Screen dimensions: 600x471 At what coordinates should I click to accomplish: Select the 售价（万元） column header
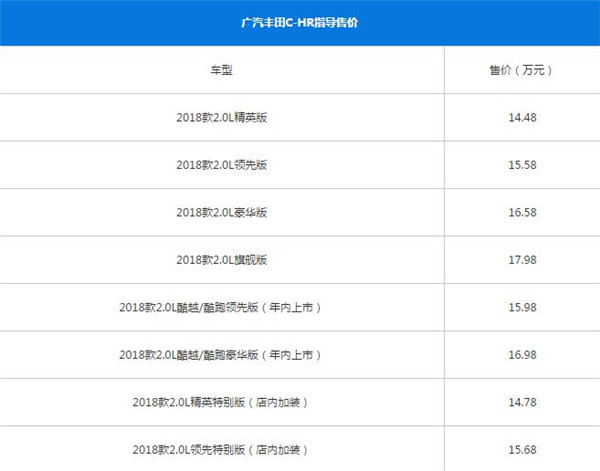coord(522,70)
